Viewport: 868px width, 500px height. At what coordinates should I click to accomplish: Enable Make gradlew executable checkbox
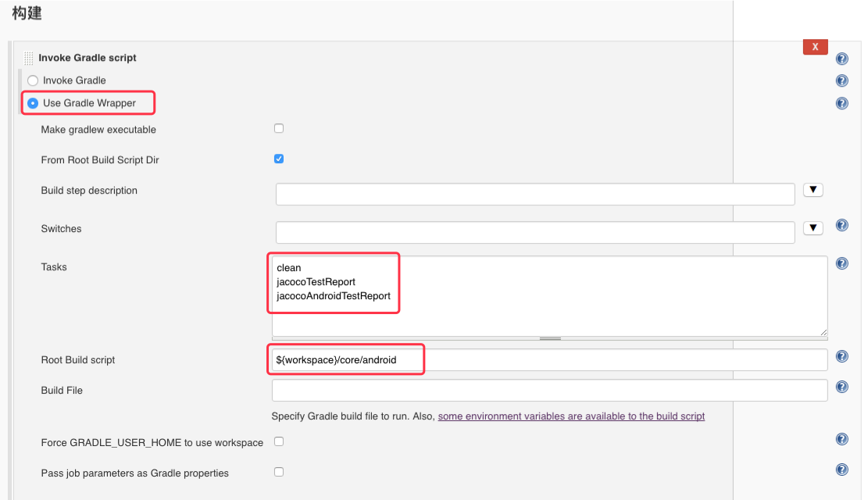[x=279, y=128]
